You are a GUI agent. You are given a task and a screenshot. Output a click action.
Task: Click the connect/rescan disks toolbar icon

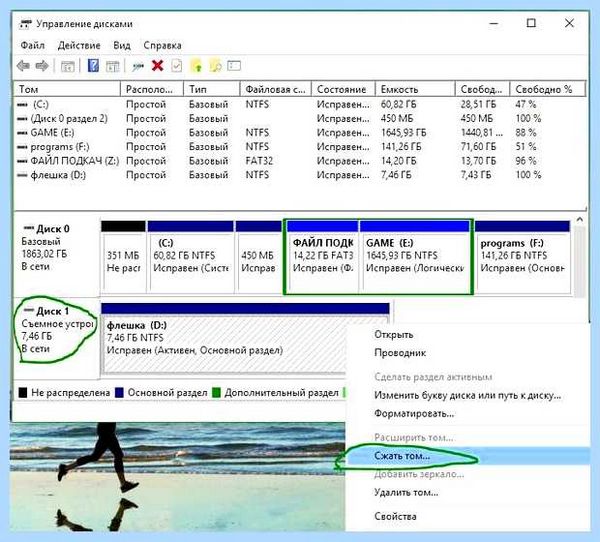tap(137, 67)
